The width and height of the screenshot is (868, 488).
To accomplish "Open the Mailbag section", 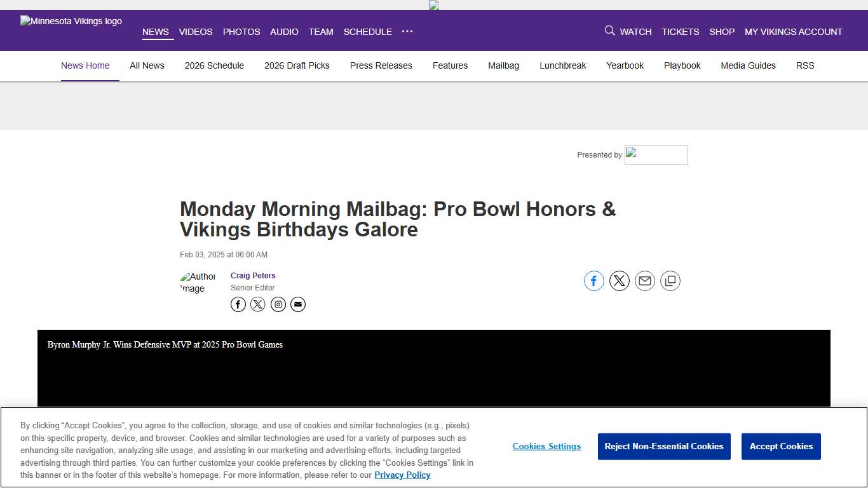I will [x=503, y=65].
